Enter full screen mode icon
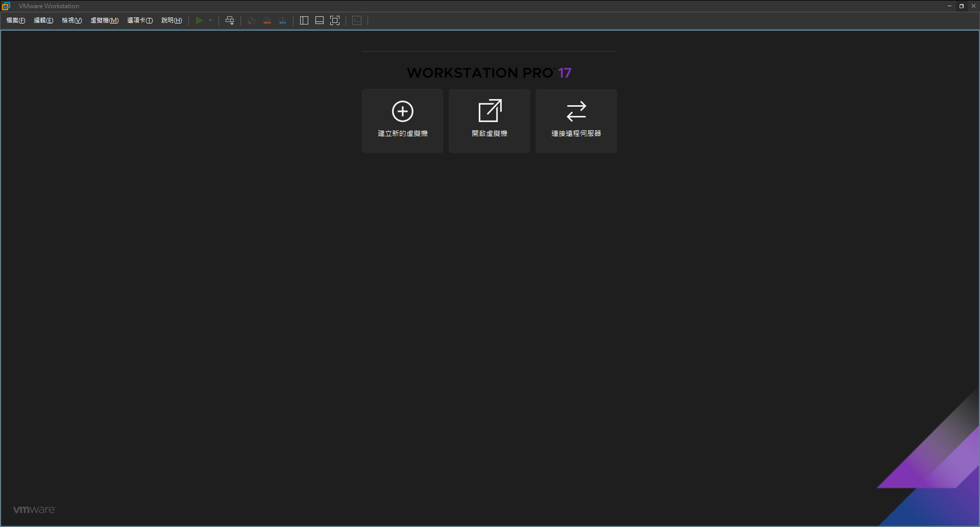 335,20
